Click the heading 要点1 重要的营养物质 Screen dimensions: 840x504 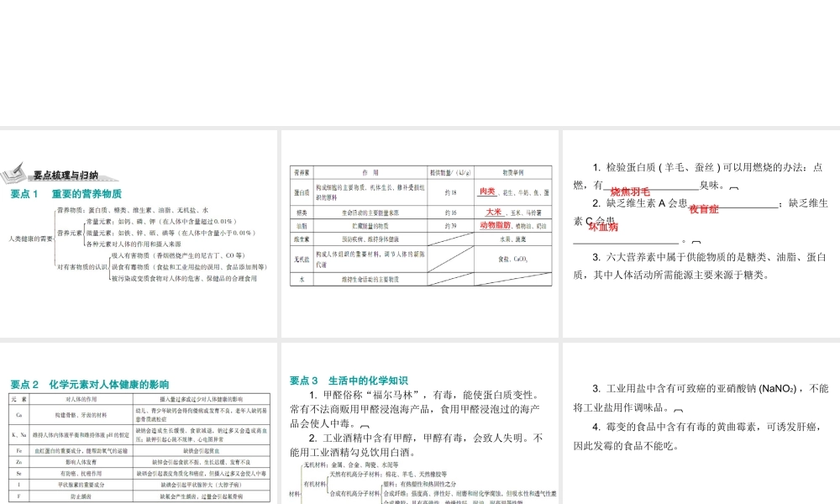point(66,194)
